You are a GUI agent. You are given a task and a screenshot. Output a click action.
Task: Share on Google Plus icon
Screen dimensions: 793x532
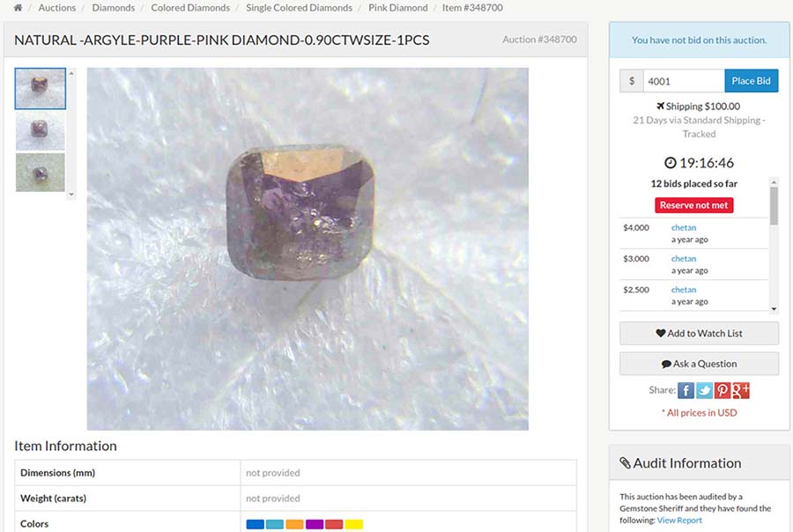coord(740,390)
